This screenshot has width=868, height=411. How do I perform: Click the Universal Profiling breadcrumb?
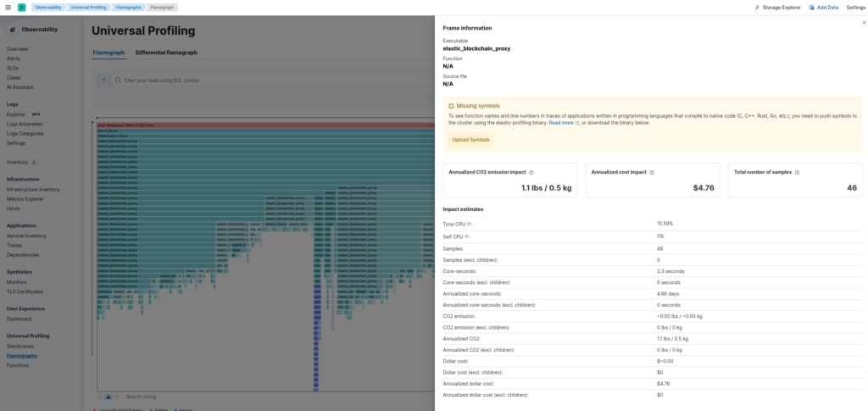coord(88,8)
